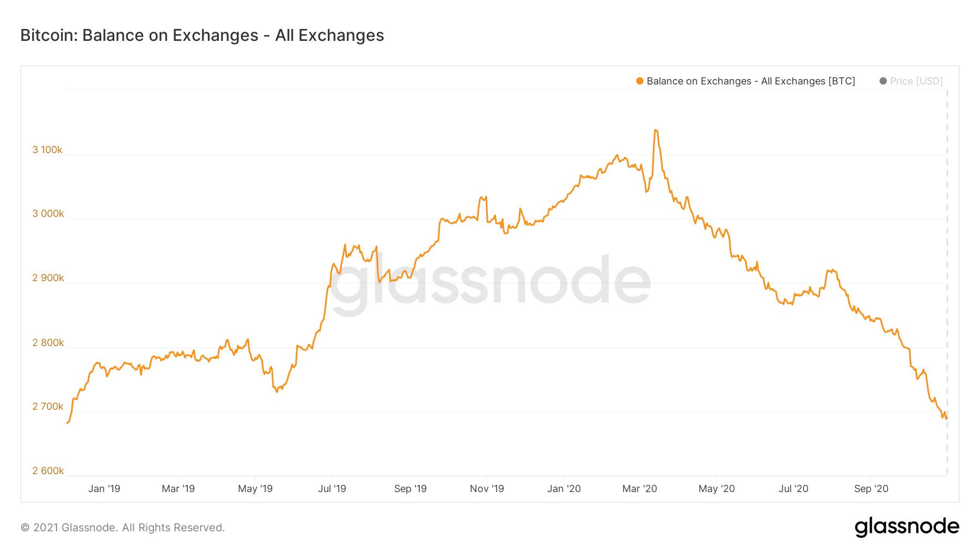Click the dashed vertical line at chart end
The width and height of the screenshot is (980, 552).
pyautogui.click(x=947, y=282)
